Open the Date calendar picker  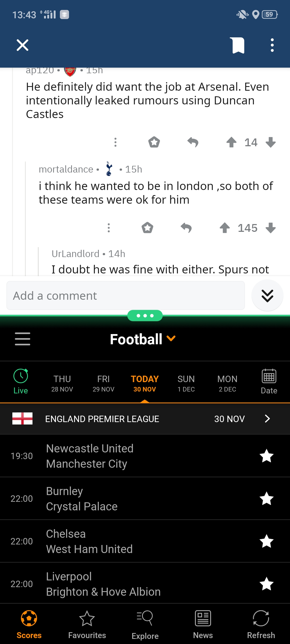(x=269, y=382)
